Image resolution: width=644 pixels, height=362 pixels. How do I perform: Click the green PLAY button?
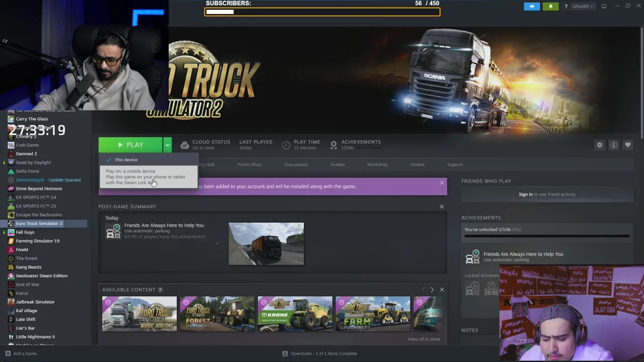(130, 145)
